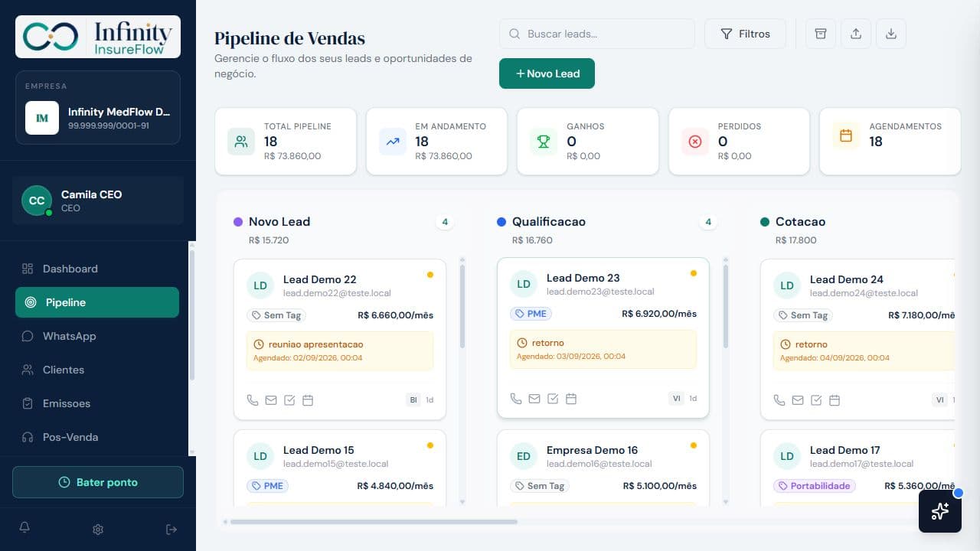The width and height of the screenshot is (980, 551).
Task: Go to WhatsApp menu item
Action: [x=97, y=336]
